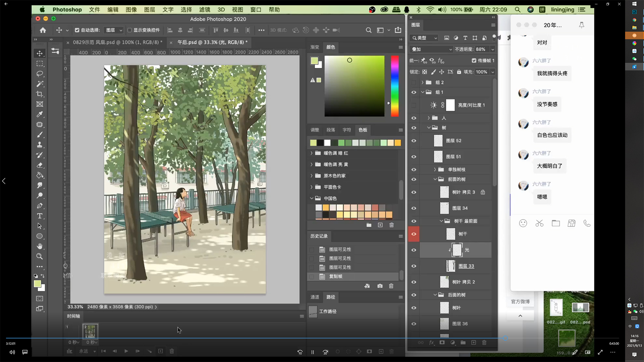This screenshot has height=362, width=644.
Task: Select the Crop tool
Action: (40, 94)
